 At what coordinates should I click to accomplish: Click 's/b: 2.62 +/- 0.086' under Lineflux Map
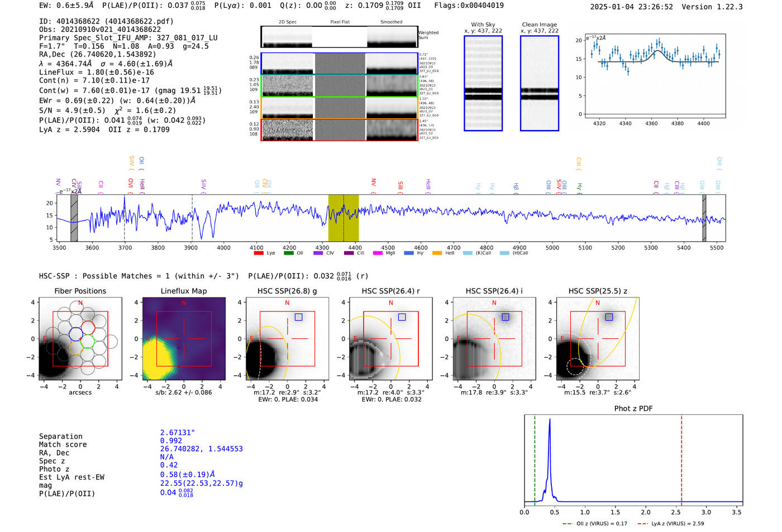coord(184,392)
